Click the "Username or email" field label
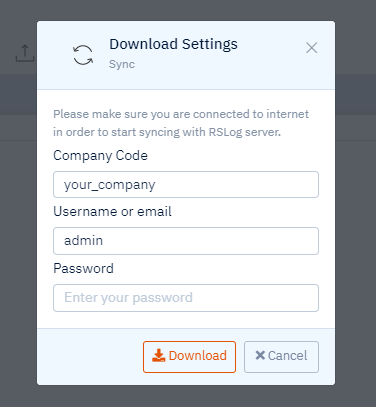Screen dimensions: 376x407 tap(112, 212)
